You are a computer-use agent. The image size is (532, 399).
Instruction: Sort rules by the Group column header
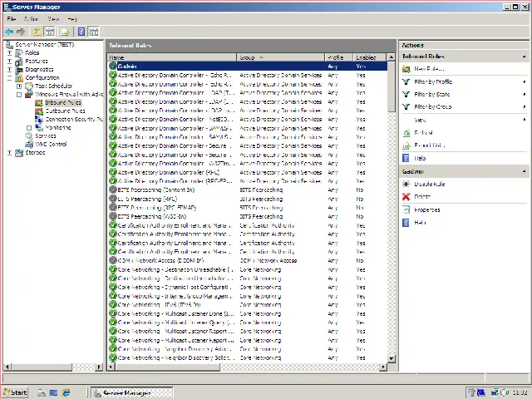click(x=280, y=57)
